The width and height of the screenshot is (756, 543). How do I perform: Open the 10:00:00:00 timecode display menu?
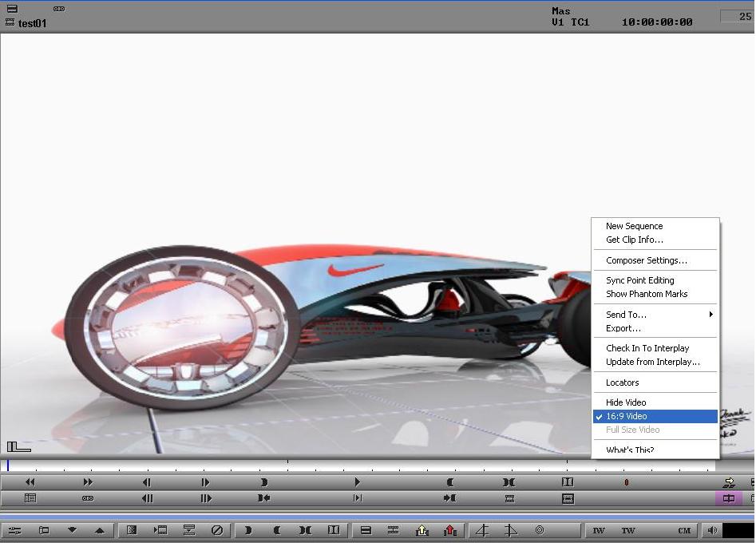coord(657,22)
